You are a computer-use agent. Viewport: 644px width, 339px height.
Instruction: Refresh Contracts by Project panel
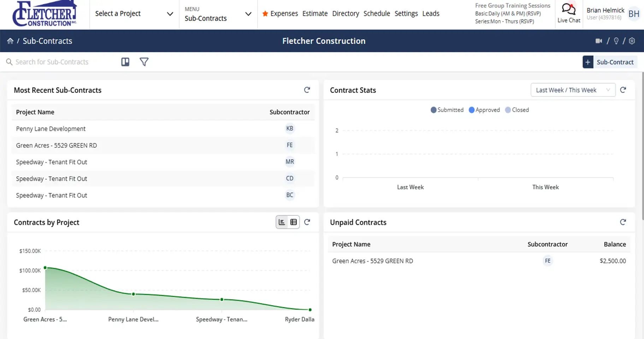[307, 222]
